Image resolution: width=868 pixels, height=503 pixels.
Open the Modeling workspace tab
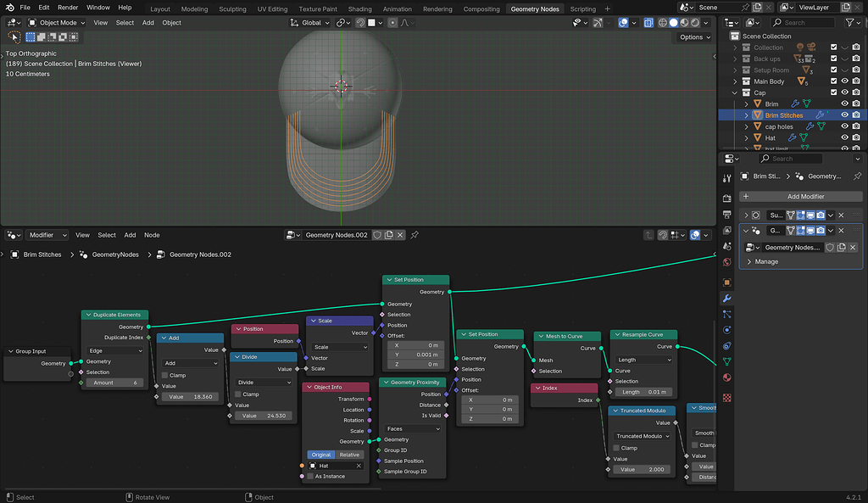point(194,9)
